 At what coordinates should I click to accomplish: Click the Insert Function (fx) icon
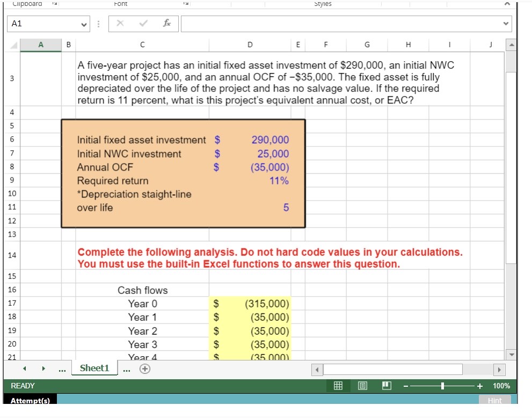point(166,23)
